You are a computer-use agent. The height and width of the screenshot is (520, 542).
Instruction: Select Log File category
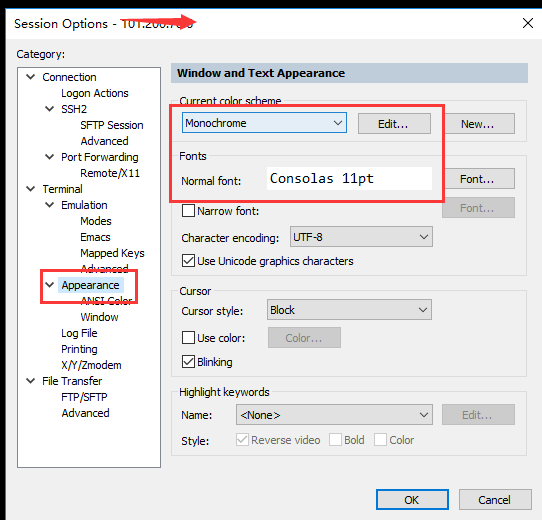(x=79, y=333)
